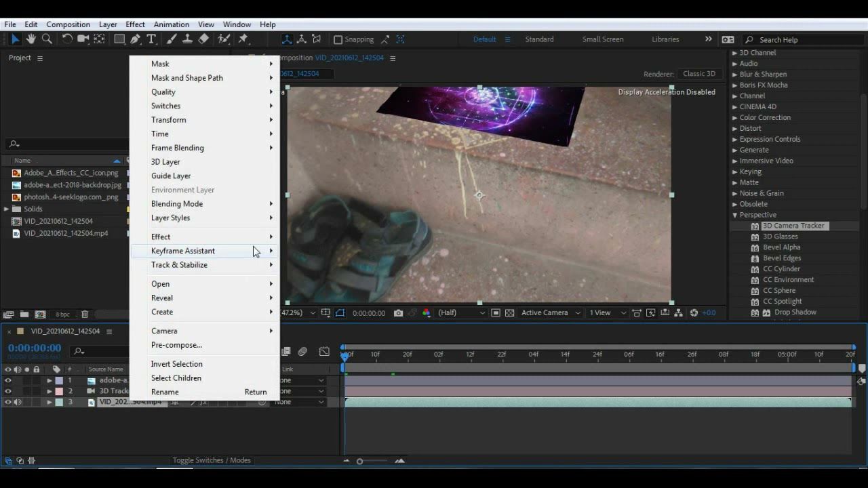Select the Eraser tool
The width and height of the screenshot is (868, 488).
pos(203,39)
